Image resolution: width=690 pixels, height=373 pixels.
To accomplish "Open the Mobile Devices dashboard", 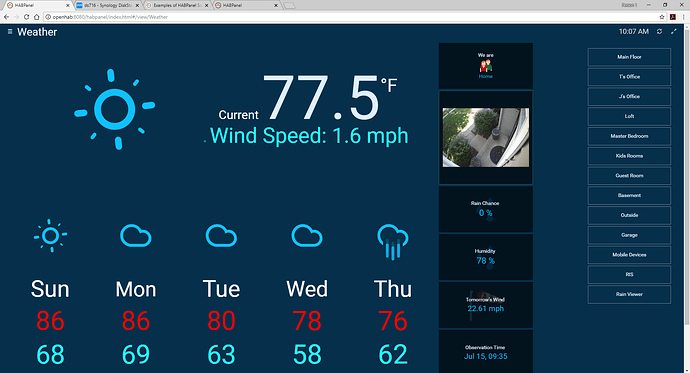I will pos(629,255).
